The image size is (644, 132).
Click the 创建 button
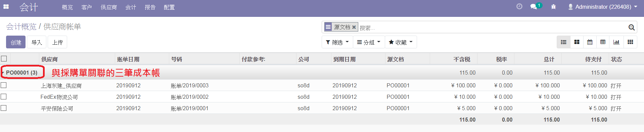tap(16, 42)
